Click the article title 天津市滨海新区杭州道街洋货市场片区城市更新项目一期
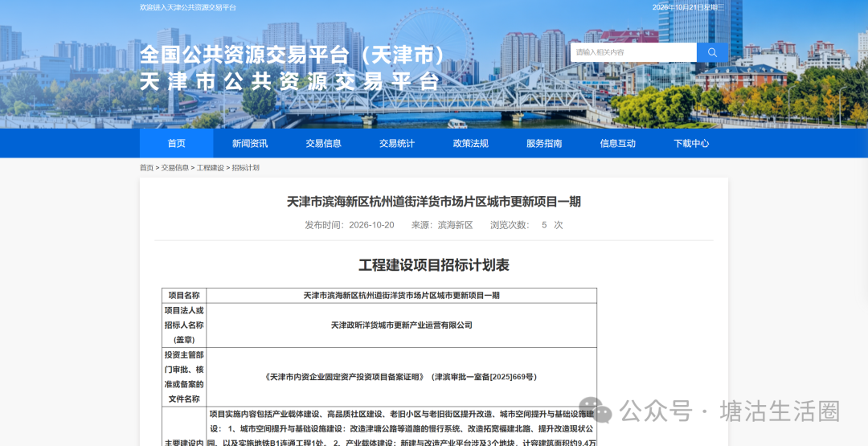The image size is (868, 446). 434,202
